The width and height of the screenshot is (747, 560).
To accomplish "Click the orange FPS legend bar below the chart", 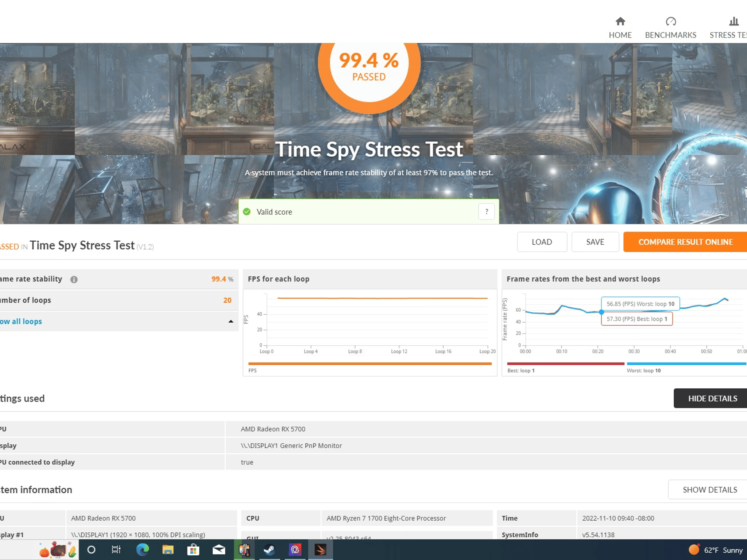I will [369, 363].
